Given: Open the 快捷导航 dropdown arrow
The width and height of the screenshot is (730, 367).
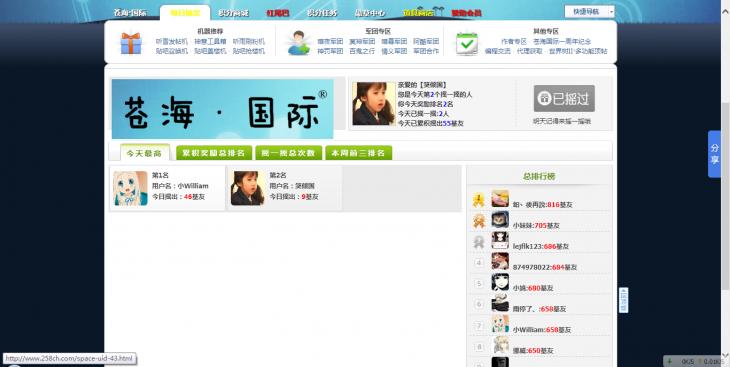Looking at the screenshot, I should (611, 12).
